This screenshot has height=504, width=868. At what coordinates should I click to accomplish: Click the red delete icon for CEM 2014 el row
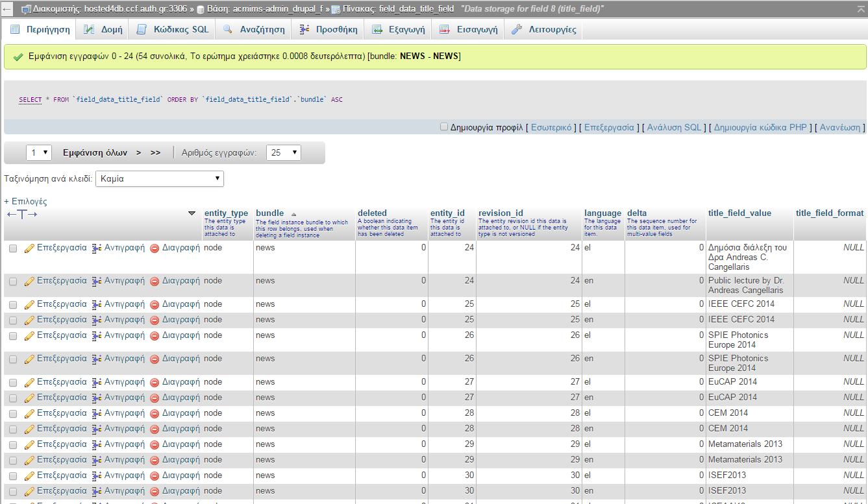click(155, 414)
